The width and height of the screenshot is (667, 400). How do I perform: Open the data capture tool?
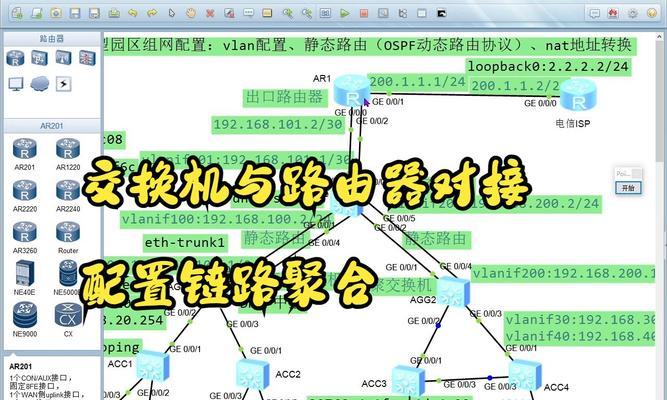coord(383,13)
